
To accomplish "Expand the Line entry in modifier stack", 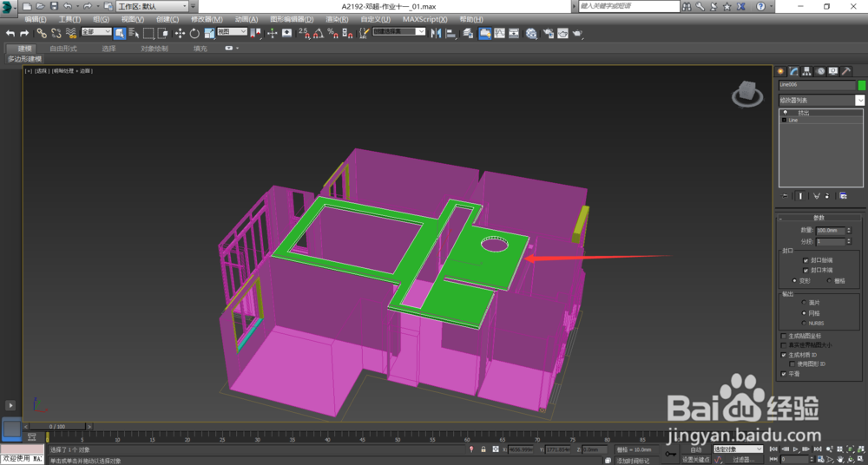I will 784,120.
